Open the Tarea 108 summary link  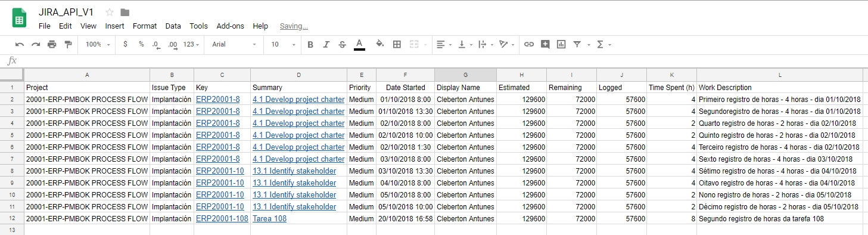269,219
